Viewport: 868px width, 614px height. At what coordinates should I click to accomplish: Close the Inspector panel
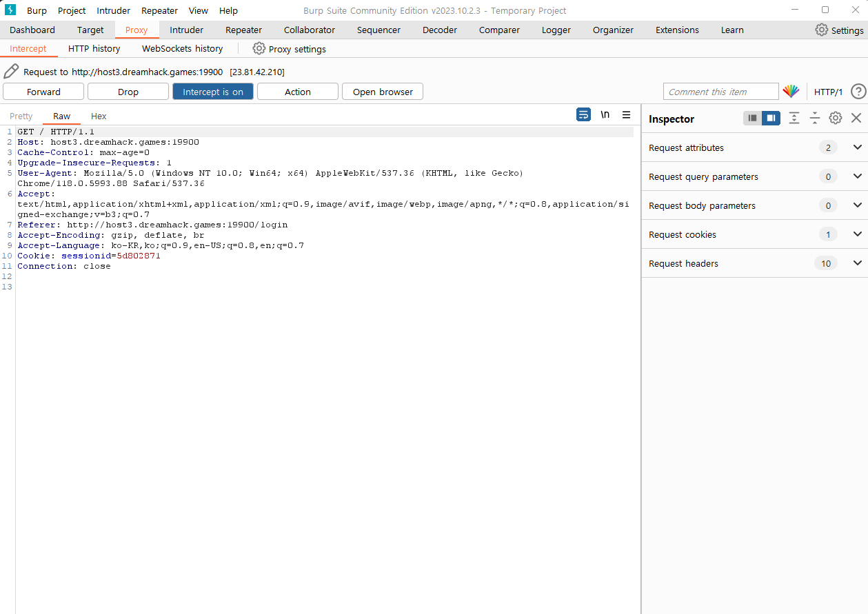(856, 119)
